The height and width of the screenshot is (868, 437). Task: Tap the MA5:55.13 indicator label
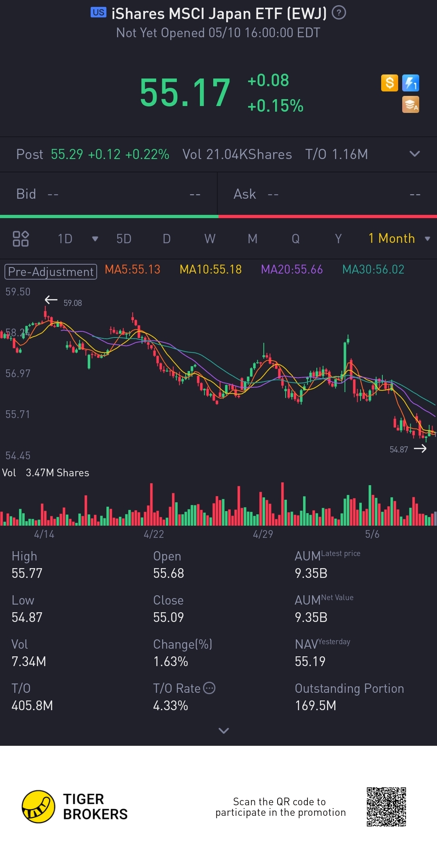[133, 270]
